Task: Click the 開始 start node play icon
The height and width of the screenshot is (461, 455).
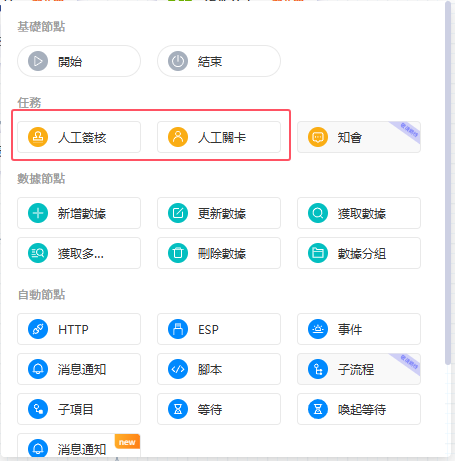Action: click(38, 61)
